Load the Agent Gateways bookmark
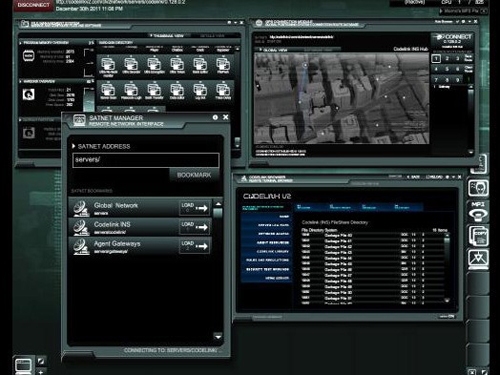Viewport: 500px width, 375px height. (x=195, y=246)
